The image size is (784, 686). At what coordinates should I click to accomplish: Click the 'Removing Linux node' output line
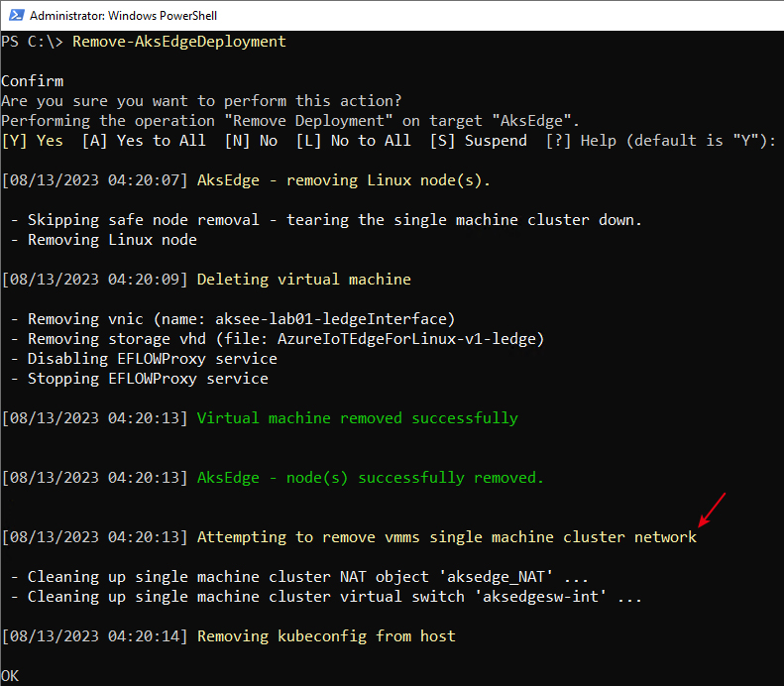tap(104, 240)
